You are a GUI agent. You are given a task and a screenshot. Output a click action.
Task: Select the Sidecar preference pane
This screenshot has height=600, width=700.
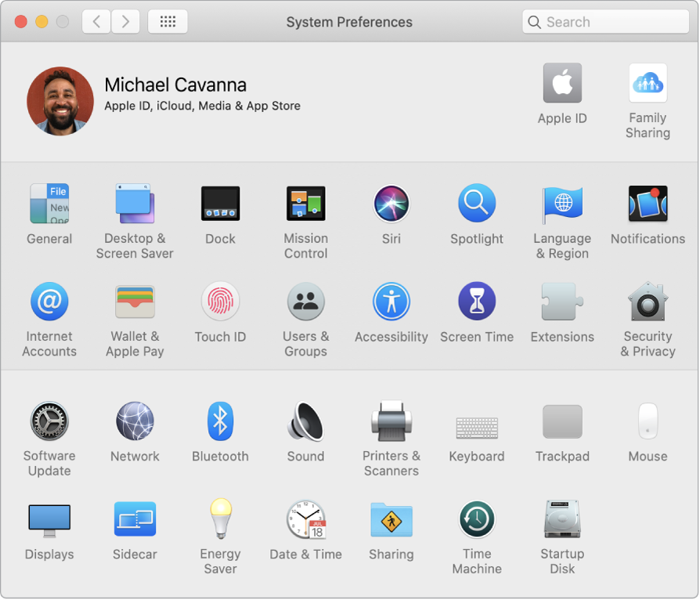(135, 519)
